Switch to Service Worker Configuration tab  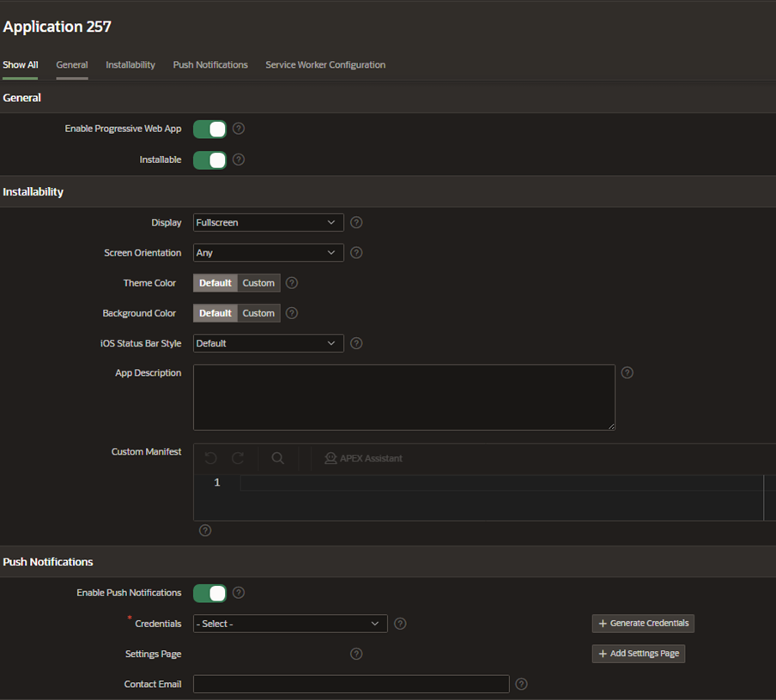[x=325, y=65]
